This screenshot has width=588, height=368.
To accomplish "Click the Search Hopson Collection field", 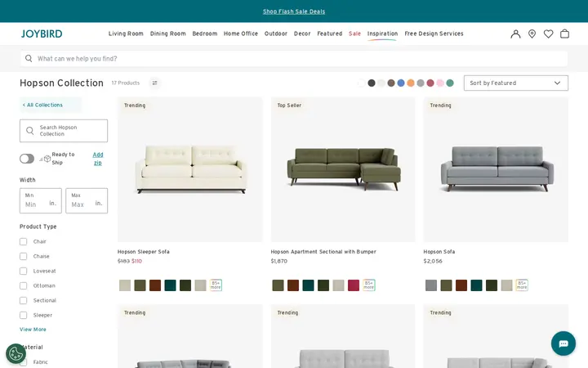I will [64, 131].
